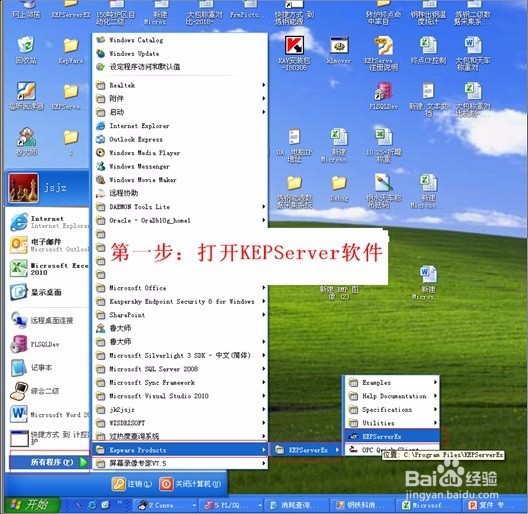Expand Microsoft Visual Studio 2010 submenu arrow
Image resolution: width=528 pixels, height=514 pixels.
click(x=264, y=396)
